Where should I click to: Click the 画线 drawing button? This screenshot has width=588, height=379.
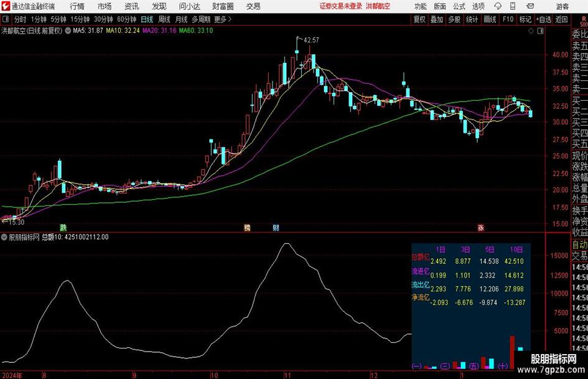(x=490, y=19)
